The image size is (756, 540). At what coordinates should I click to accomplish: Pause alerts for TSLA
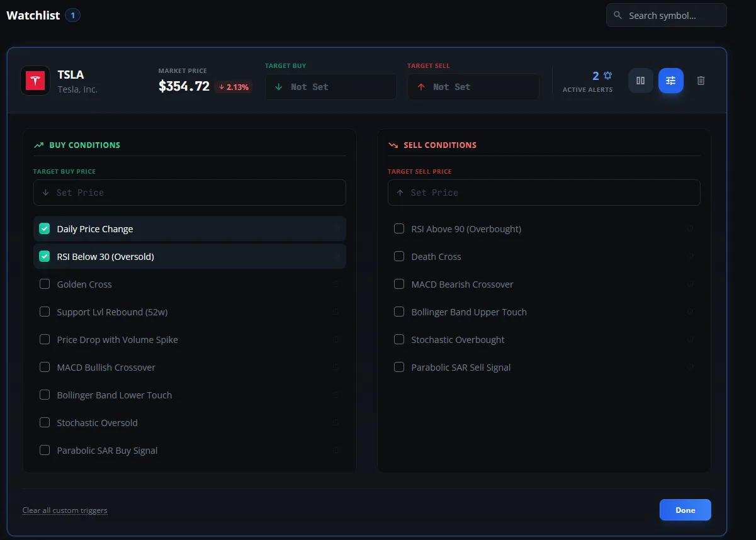point(641,81)
